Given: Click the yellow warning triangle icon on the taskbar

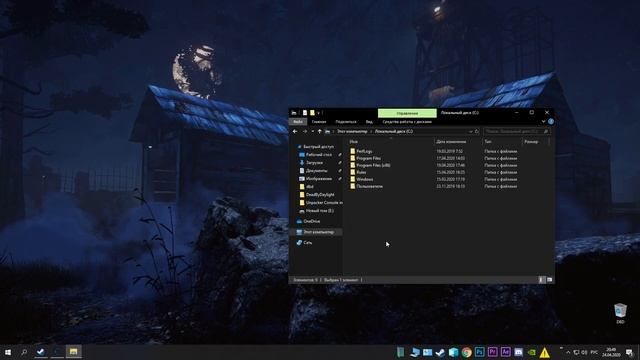Looking at the screenshot, I should click(x=545, y=352).
